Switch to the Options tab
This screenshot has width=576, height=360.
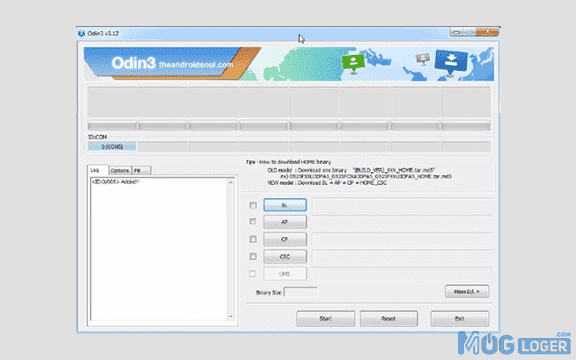pos(120,170)
